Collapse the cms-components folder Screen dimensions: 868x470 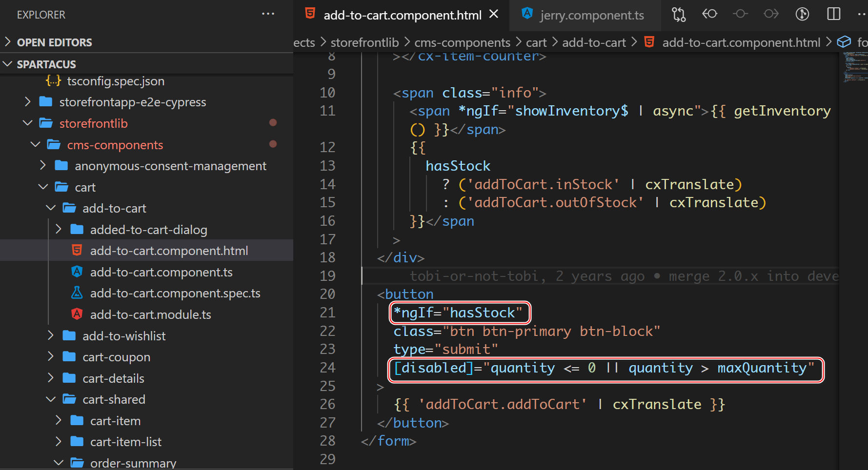(x=36, y=145)
